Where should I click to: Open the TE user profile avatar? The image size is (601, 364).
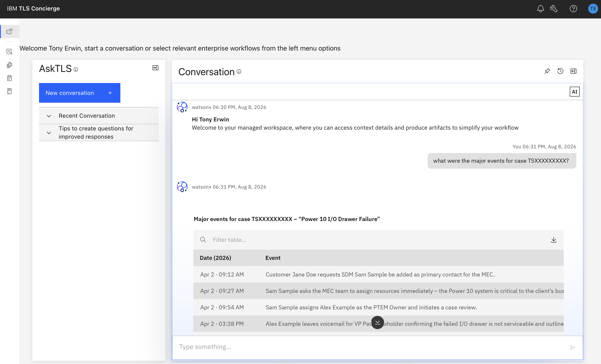pos(593,9)
